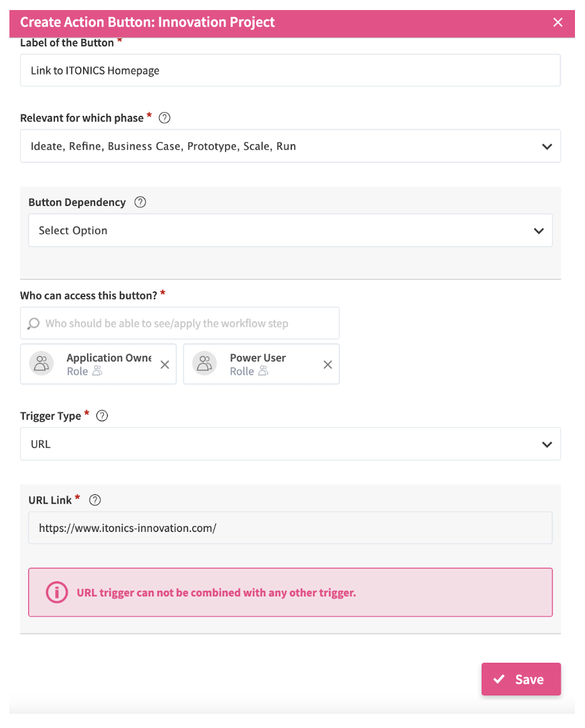
Task: Remove the Application Owner role chip
Action: (x=165, y=365)
